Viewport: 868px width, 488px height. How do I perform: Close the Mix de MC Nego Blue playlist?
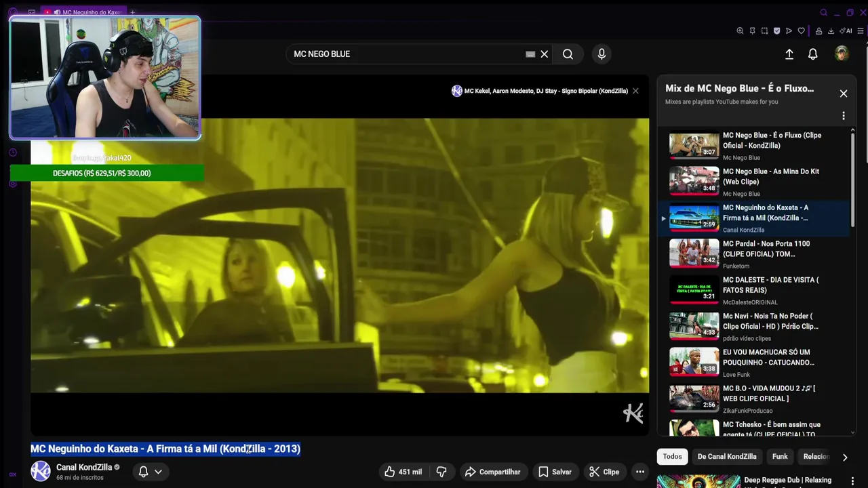point(844,94)
